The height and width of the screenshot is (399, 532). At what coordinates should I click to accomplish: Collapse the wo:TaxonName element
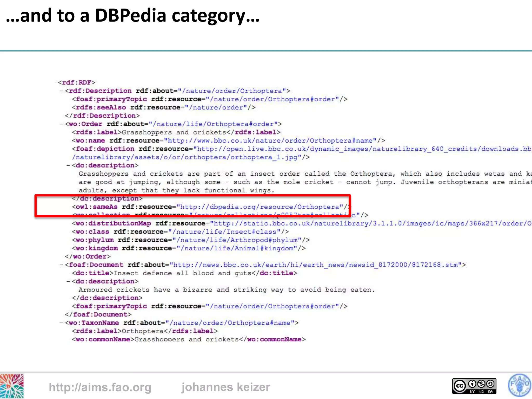(61, 323)
